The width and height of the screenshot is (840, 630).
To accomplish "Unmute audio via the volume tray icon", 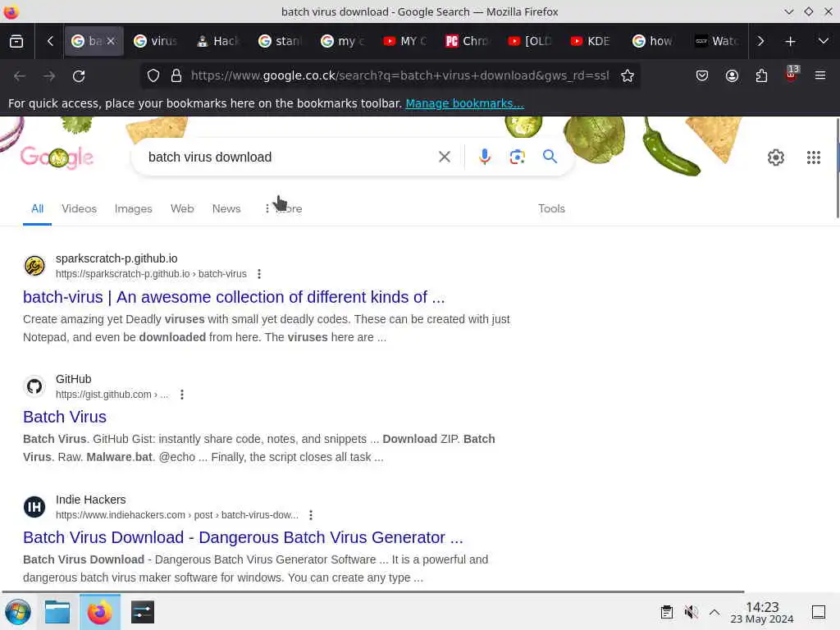I will pos(691,612).
